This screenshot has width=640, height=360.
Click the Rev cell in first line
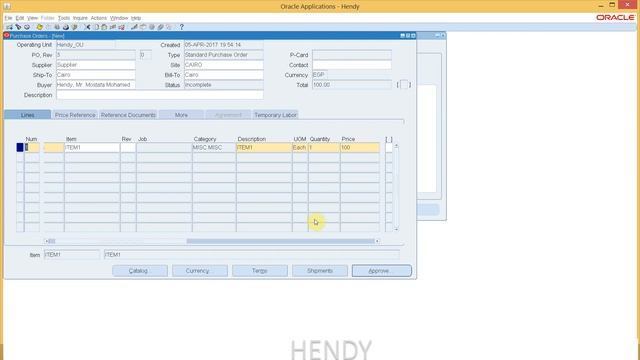(x=128, y=147)
